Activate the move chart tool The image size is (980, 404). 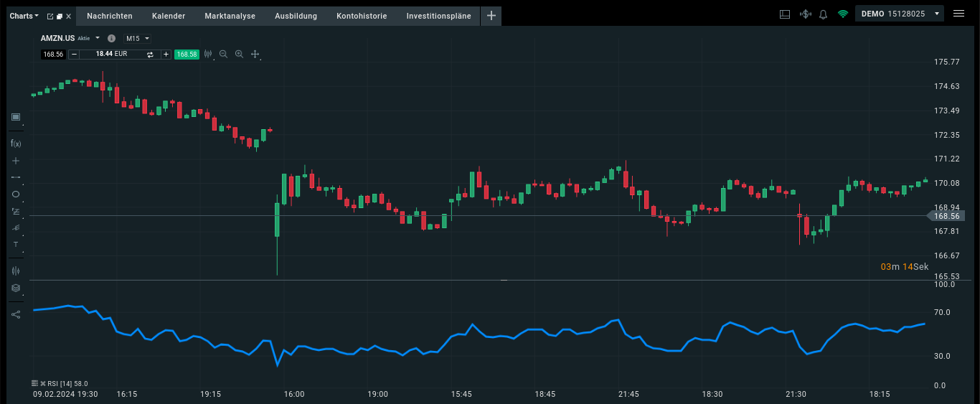click(255, 54)
